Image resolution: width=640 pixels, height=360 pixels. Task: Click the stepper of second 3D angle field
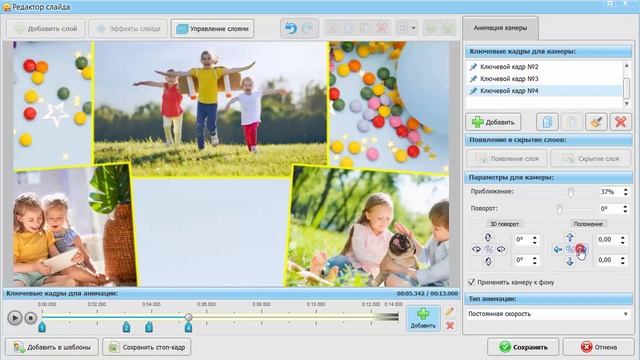(x=535, y=260)
